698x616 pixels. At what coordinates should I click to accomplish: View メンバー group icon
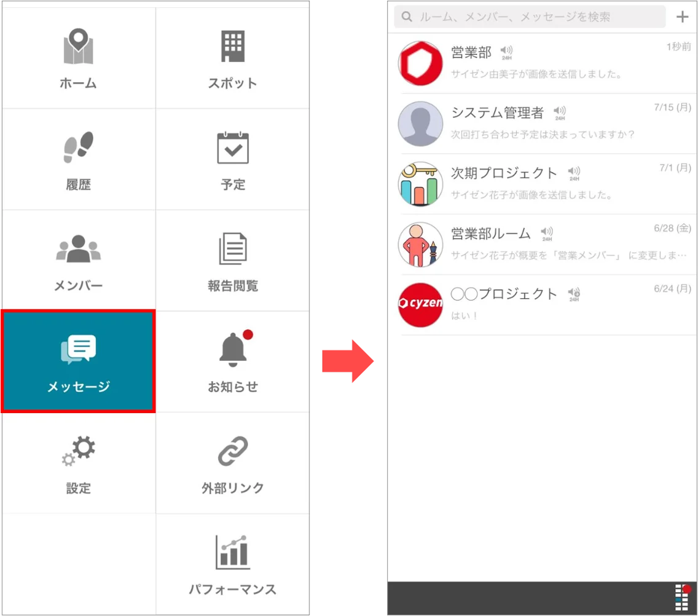coord(79,248)
